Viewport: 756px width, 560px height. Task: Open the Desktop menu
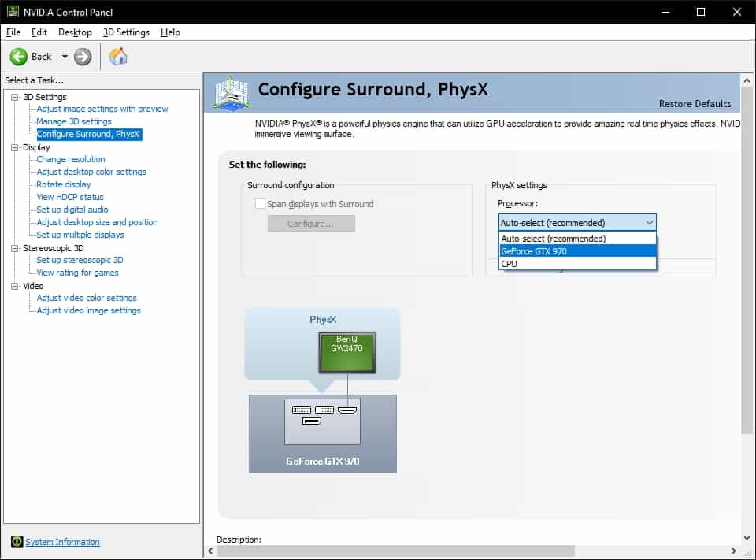pos(75,32)
